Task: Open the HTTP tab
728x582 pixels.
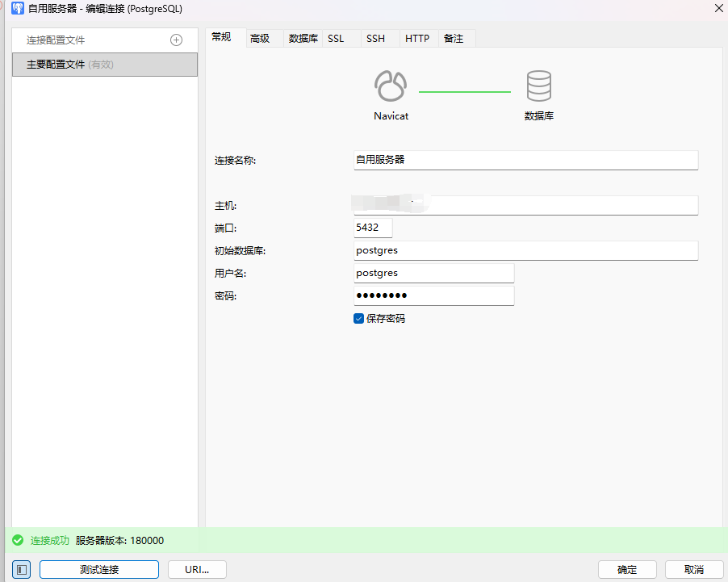Action: 417,39
